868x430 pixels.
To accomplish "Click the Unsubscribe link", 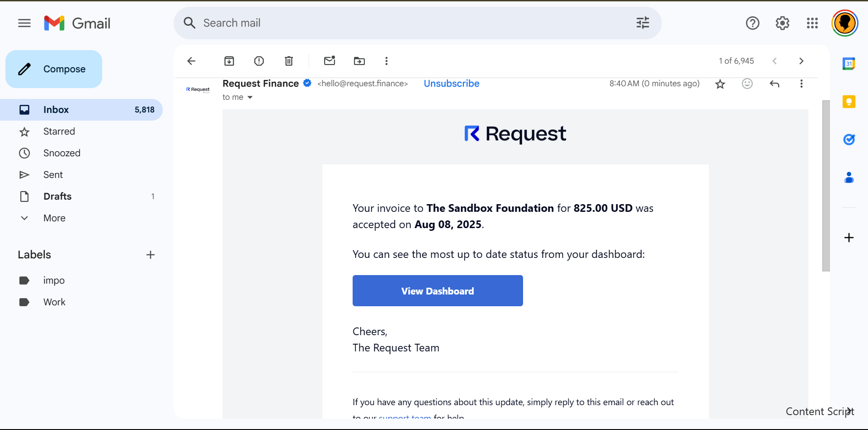I will (451, 84).
